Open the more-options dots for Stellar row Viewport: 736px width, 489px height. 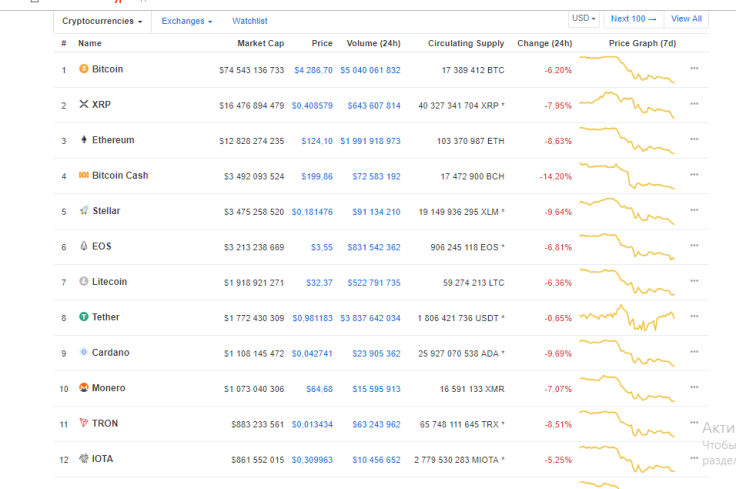(694, 210)
